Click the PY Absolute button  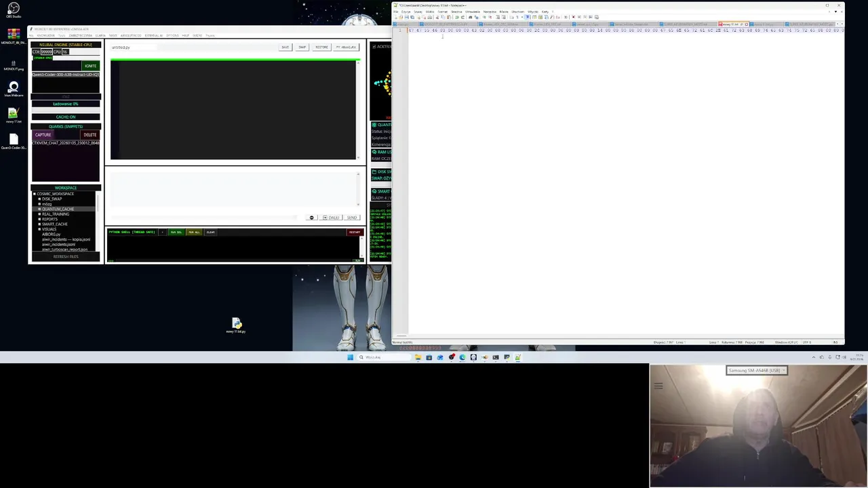[346, 47]
